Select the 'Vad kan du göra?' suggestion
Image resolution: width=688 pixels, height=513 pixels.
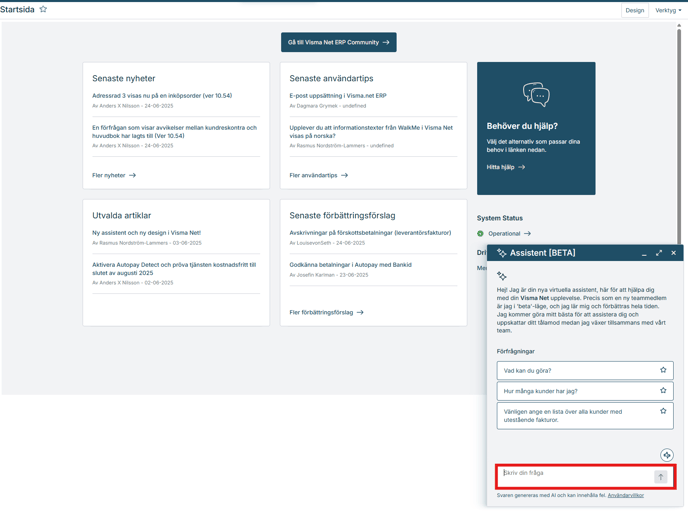coord(585,370)
